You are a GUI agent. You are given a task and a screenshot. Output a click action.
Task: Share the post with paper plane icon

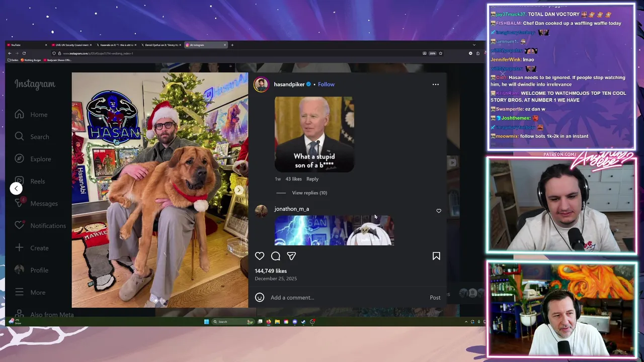(x=291, y=256)
